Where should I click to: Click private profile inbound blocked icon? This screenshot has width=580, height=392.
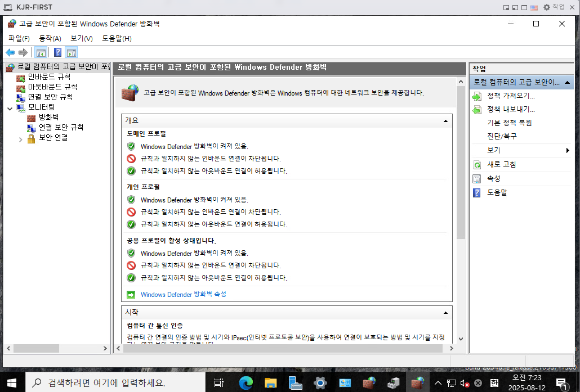point(131,211)
